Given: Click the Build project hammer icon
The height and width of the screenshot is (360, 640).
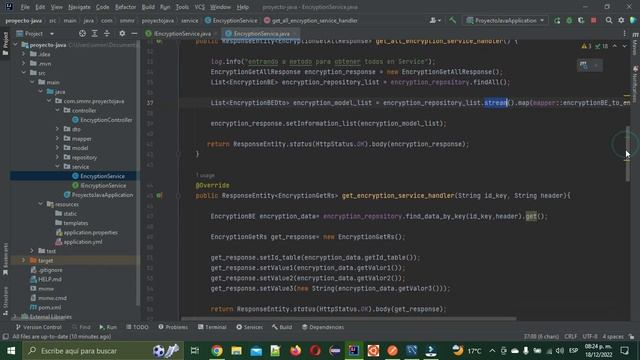Looking at the screenshot, I should click(x=452, y=20).
